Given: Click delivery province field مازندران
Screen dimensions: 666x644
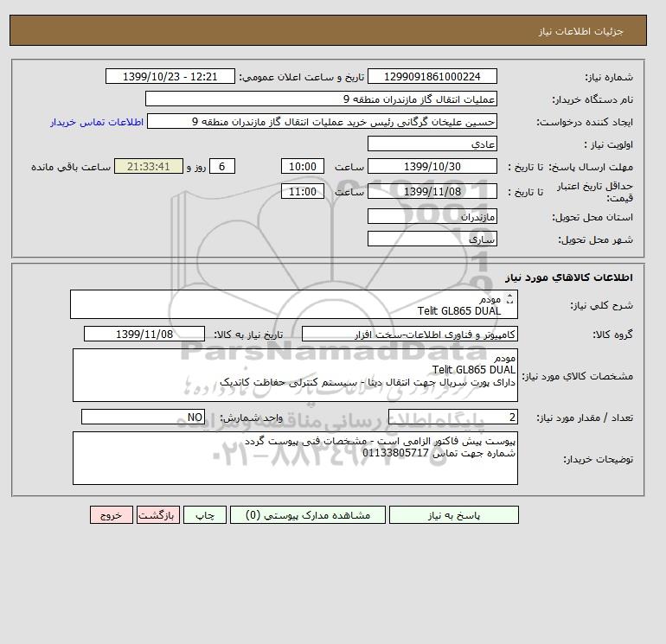Looking at the screenshot, I should tap(432, 216).
